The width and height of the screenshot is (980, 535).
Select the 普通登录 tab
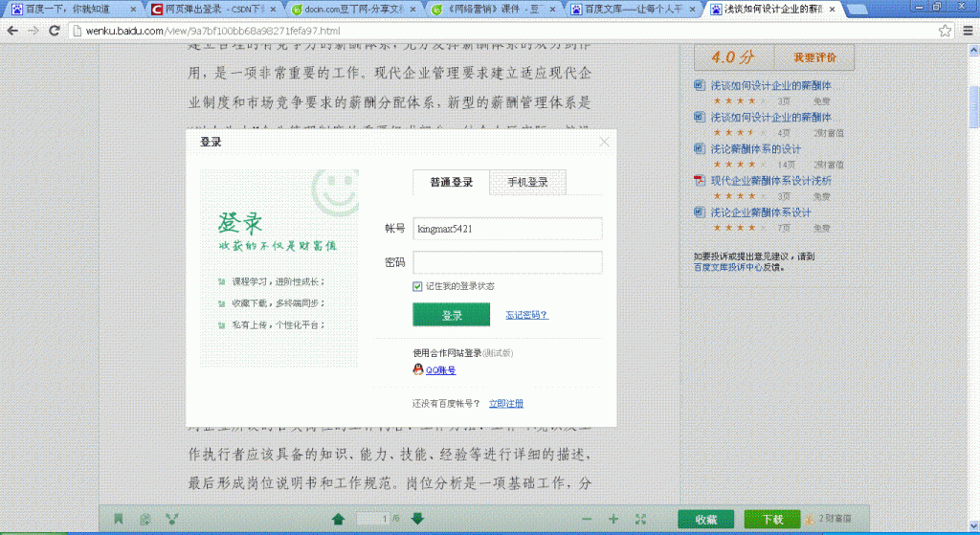tap(451, 182)
